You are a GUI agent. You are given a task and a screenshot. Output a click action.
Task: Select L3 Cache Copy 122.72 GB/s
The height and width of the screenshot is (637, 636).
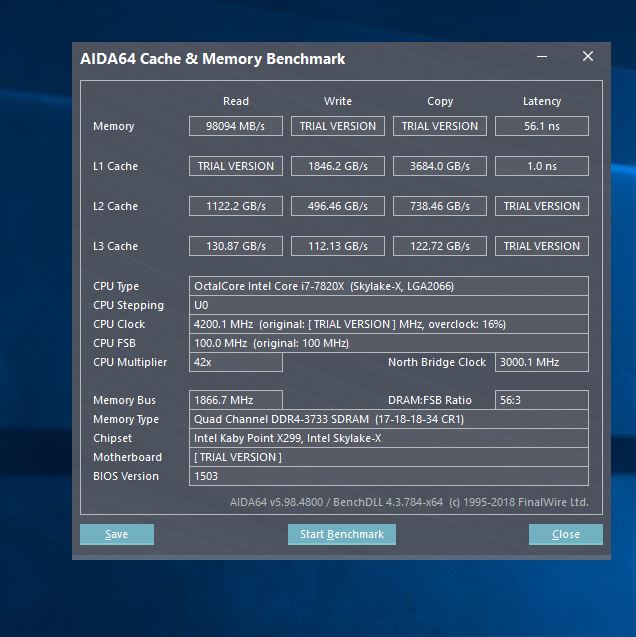(440, 246)
